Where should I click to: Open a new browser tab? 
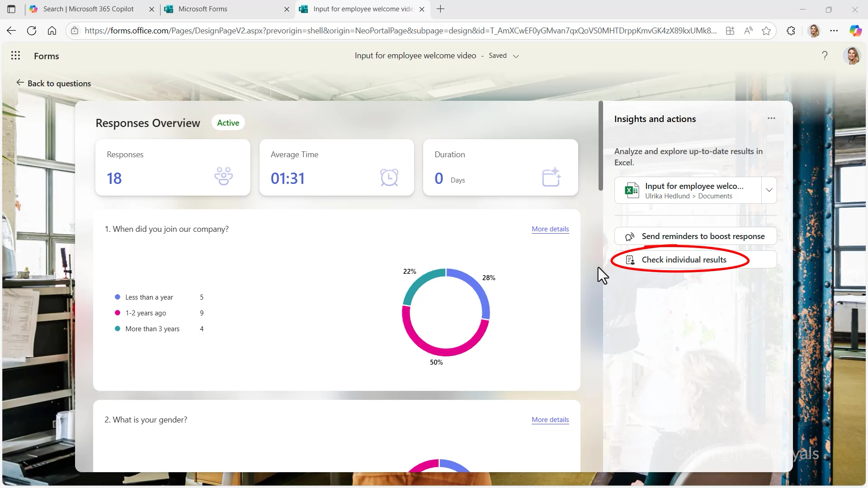(441, 9)
